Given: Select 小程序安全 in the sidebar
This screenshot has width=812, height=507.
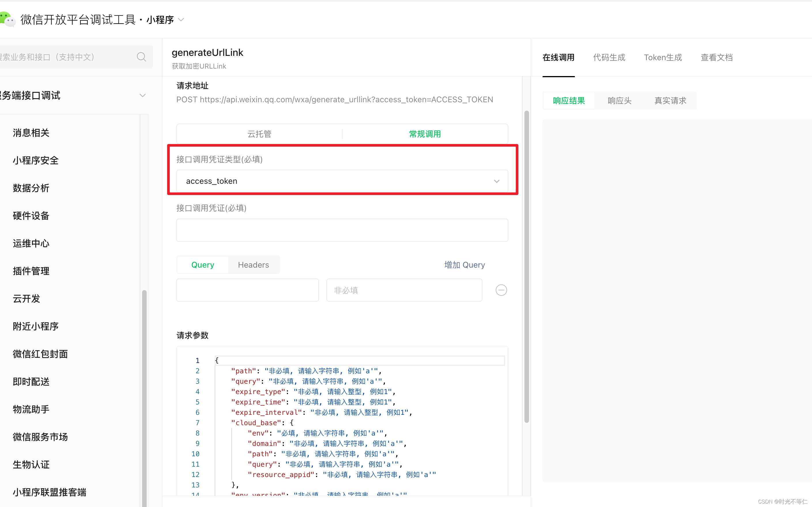Looking at the screenshot, I should tap(35, 160).
